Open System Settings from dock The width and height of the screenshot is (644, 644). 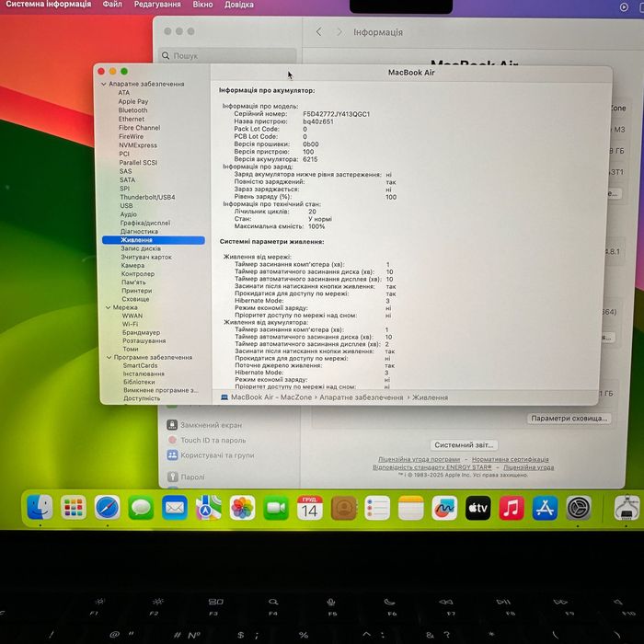pos(579,508)
